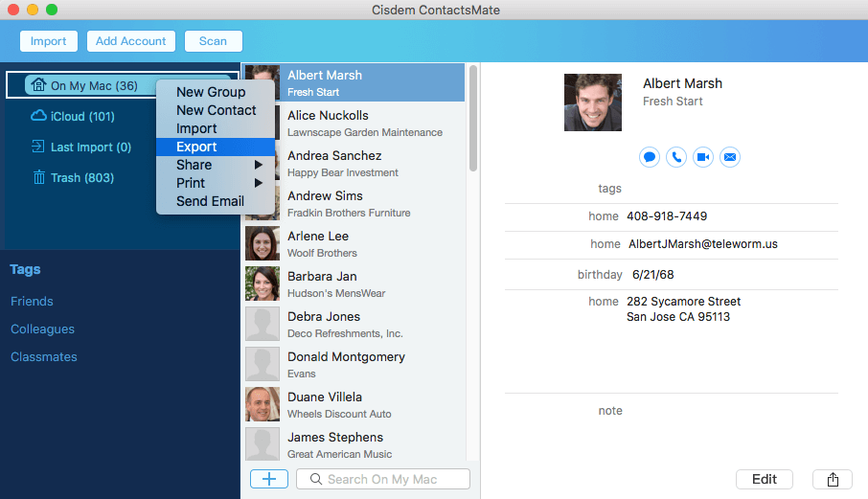Click the phone call icon
Image resolution: width=868 pixels, height=499 pixels.
coord(676,157)
